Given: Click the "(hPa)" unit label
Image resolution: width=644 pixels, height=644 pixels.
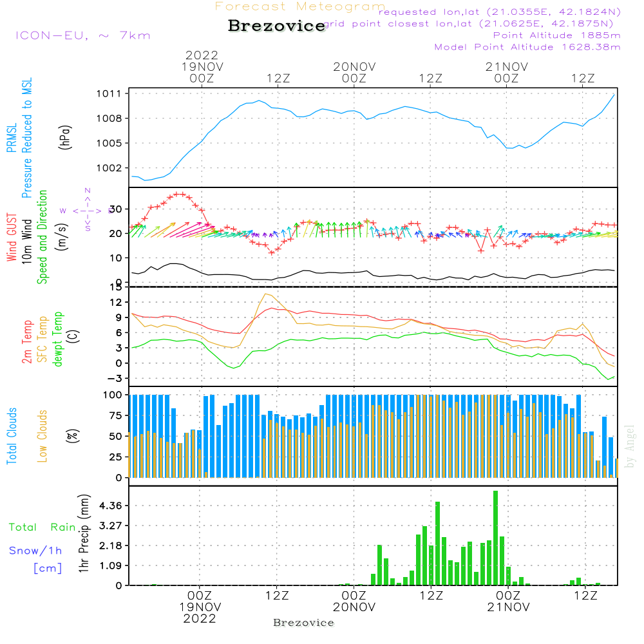Looking at the screenshot, I should tap(65, 137).
